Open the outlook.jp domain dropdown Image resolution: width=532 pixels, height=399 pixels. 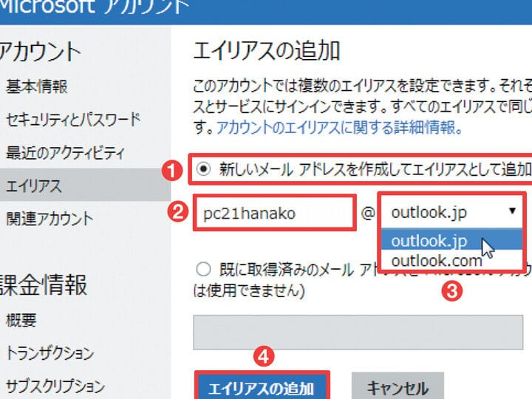(x=451, y=212)
